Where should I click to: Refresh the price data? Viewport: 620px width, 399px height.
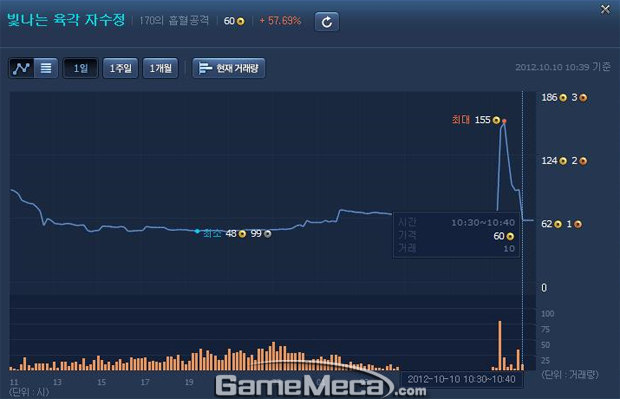point(327,22)
